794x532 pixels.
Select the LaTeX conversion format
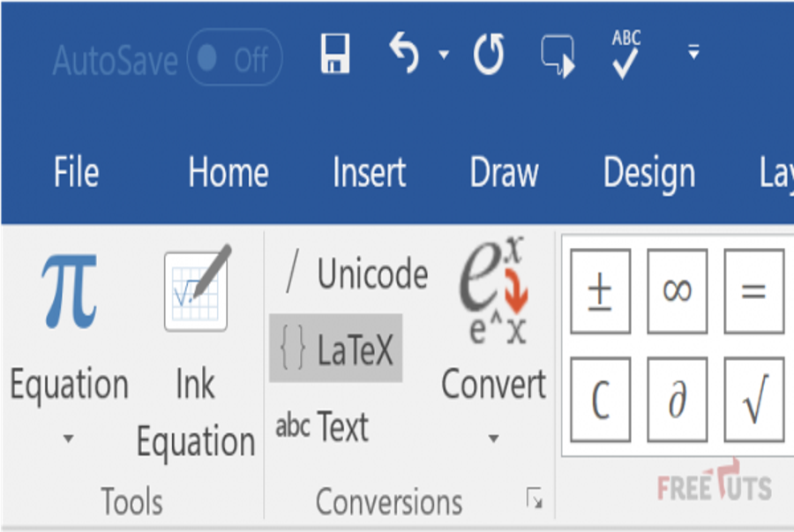point(336,348)
